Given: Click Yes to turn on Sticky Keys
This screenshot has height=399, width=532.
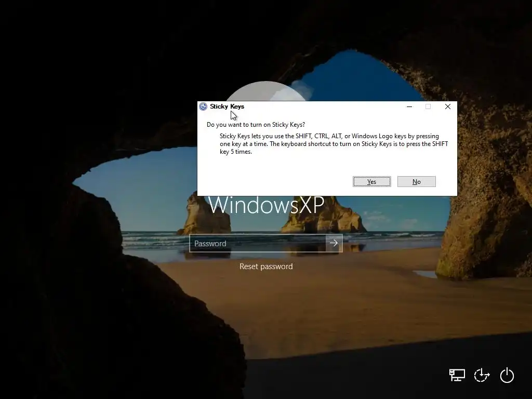Looking at the screenshot, I should pos(371,181).
